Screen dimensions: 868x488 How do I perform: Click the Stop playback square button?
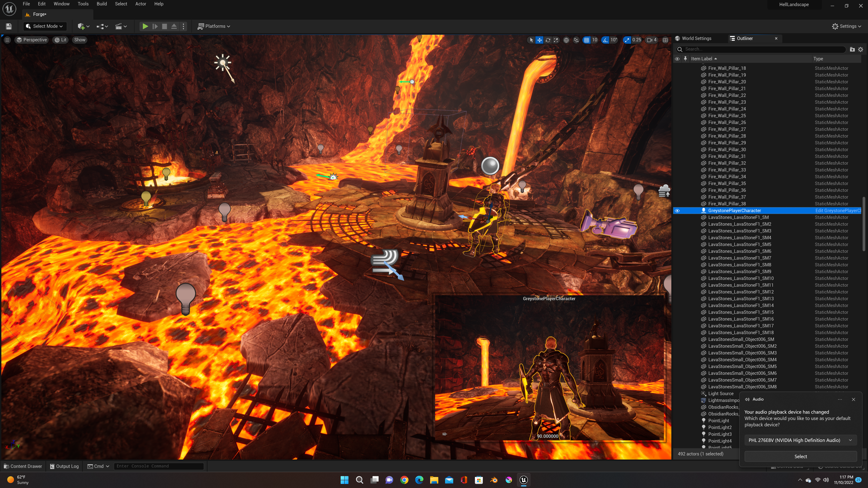point(164,26)
